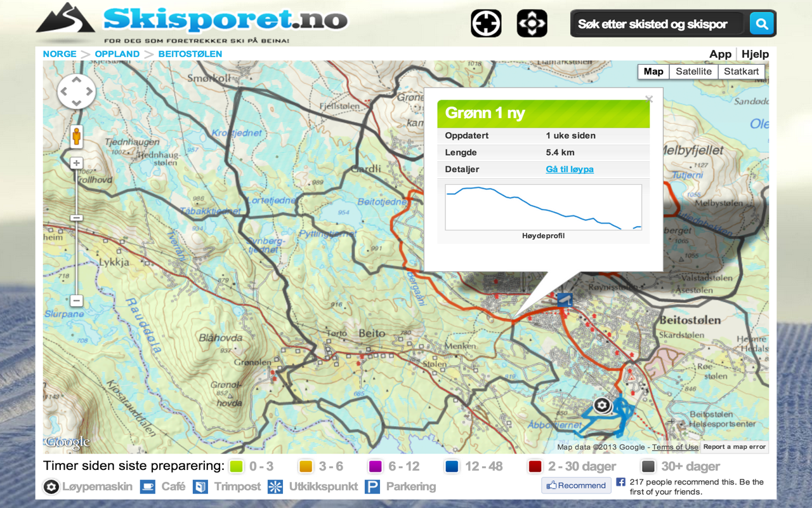Click the blue 12 - 48 legend swatch
Image resolution: width=812 pixels, height=508 pixels.
click(452, 467)
